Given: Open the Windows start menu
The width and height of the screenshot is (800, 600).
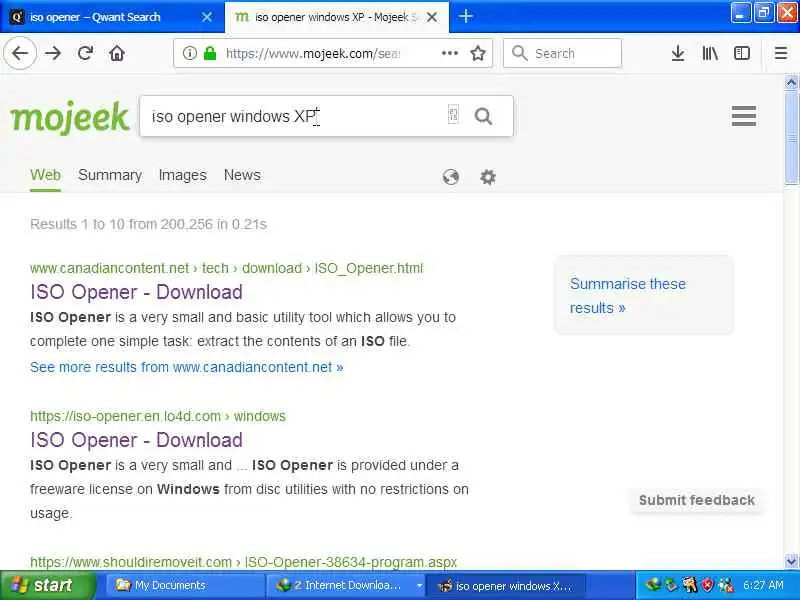Looking at the screenshot, I should 47,585.
